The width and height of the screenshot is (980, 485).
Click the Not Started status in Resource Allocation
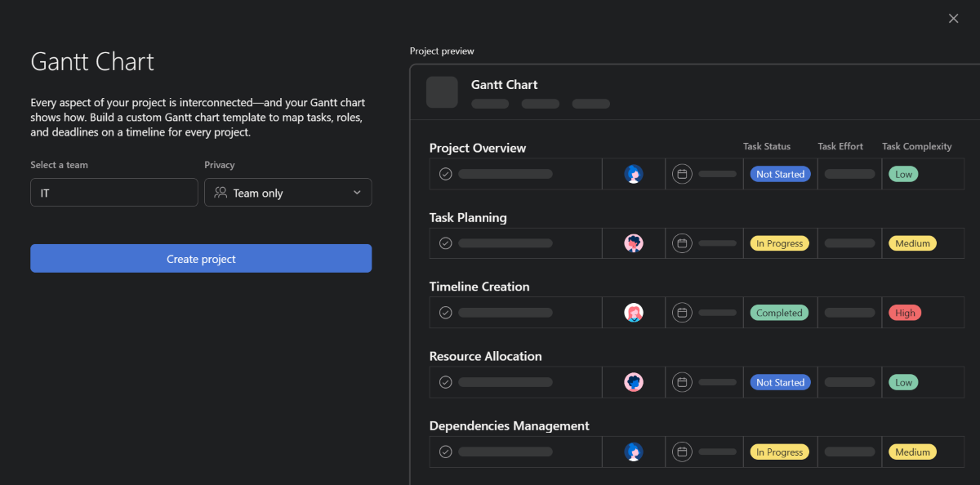coord(780,382)
